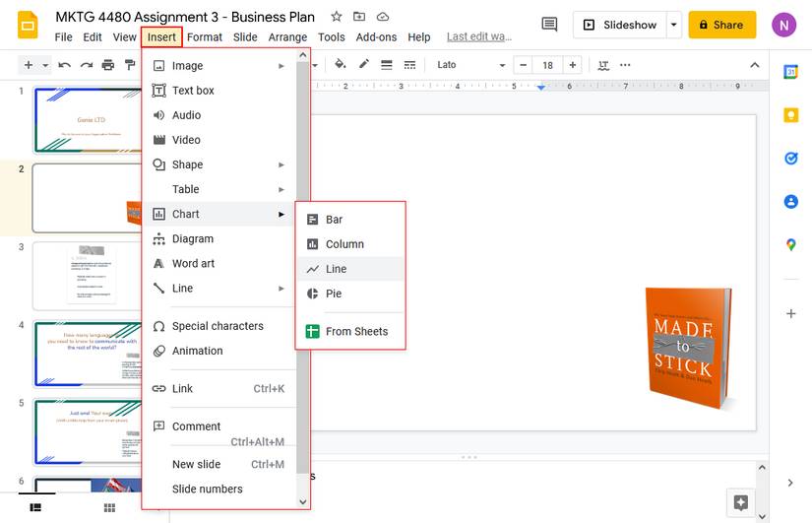
Task: Open the comment history icon
Action: [x=549, y=24]
